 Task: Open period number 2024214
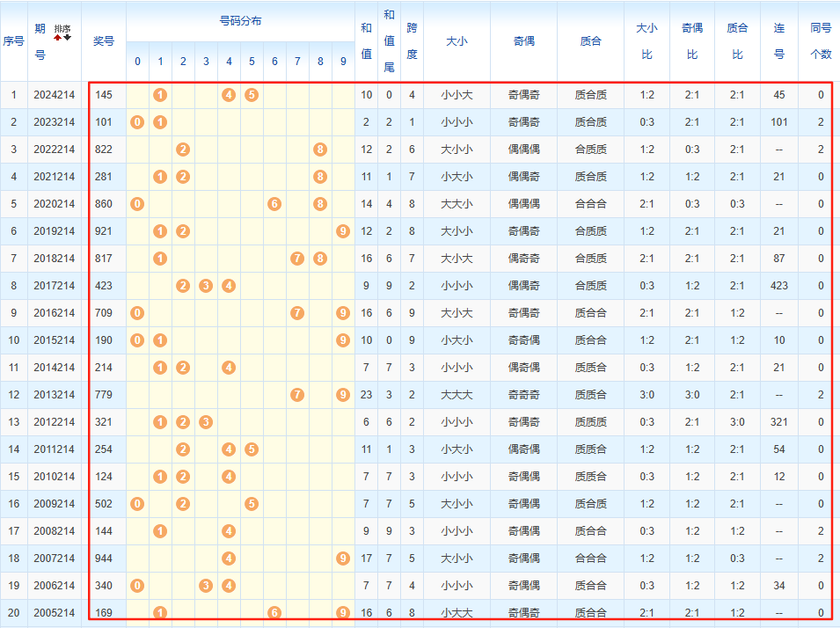(x=55, y=95)
